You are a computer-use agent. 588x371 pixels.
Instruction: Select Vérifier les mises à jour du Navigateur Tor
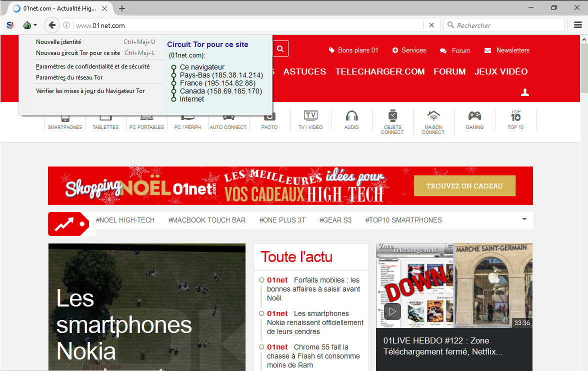click(x=90, y=91)
